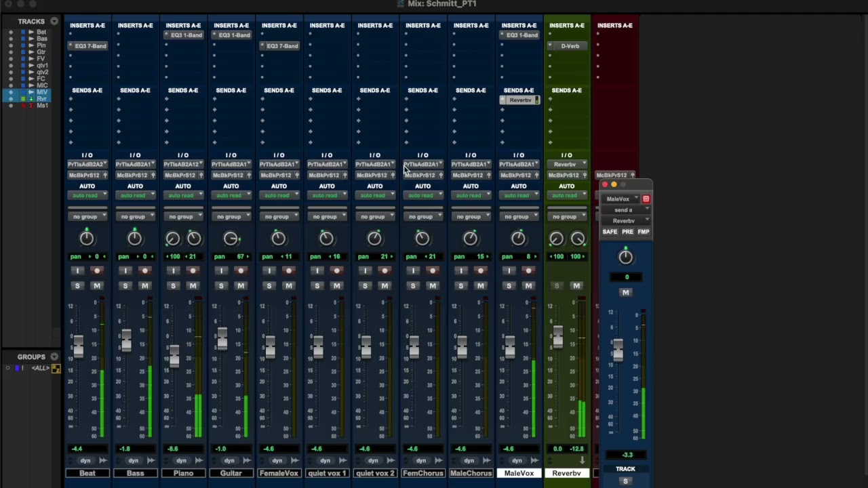This screenshot has width=868, height=488.
Task: Mute the MaleVox track
Action: coord(528,286)
